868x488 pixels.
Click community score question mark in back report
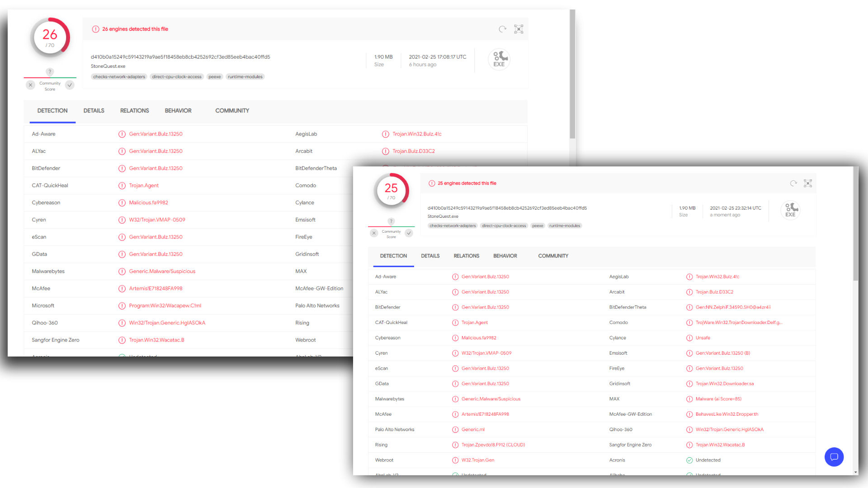click(50, 72)
